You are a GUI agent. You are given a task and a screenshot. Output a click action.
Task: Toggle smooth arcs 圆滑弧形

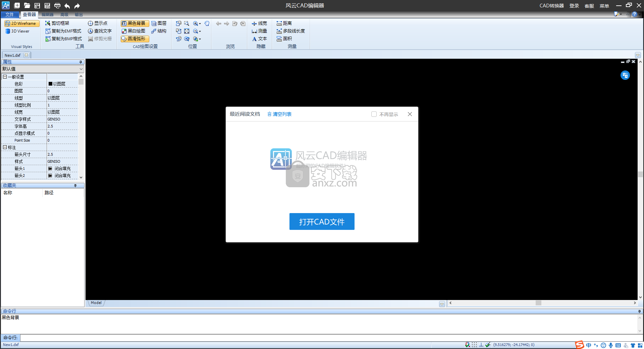point(135,39)
